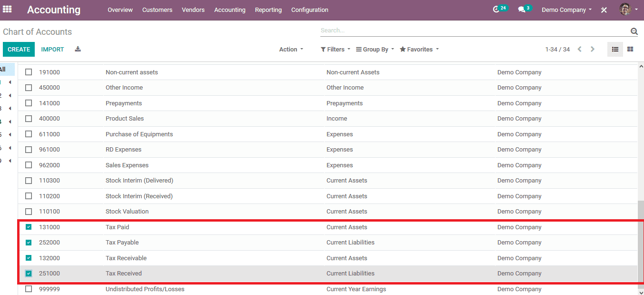The image size is (644, 295).
Task: Click the Tax Payable account name
Action: 122,243
